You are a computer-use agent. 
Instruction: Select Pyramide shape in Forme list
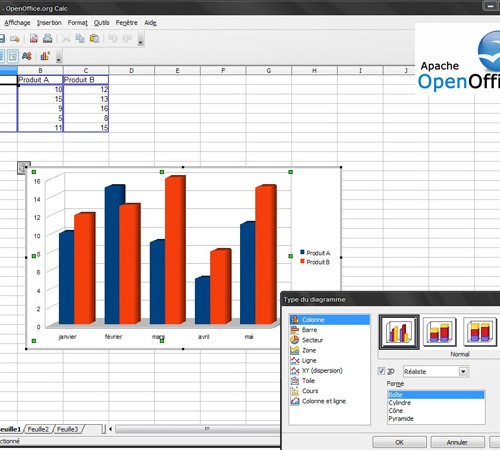click(436, 419)
